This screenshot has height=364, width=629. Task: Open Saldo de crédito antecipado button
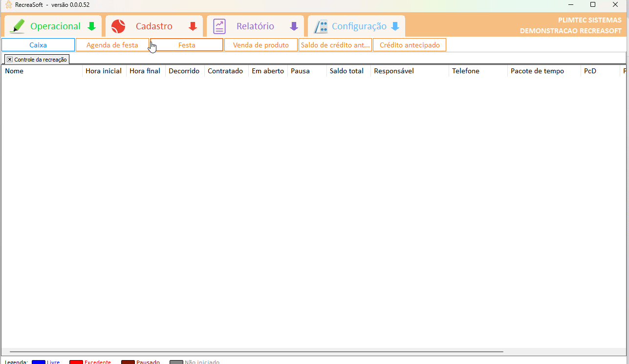coord(335,45)
